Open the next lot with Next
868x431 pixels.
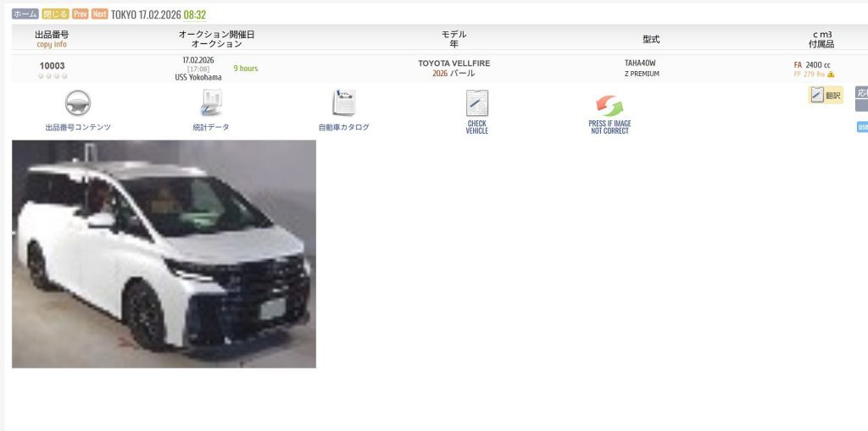click(x=100, y=14)
